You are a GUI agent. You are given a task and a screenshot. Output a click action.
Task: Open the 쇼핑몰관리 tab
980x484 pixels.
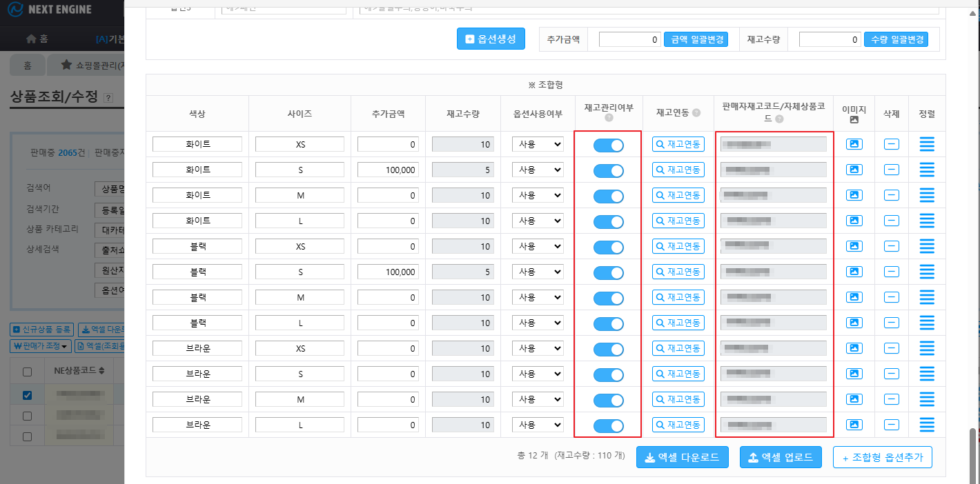click(90, 65)
